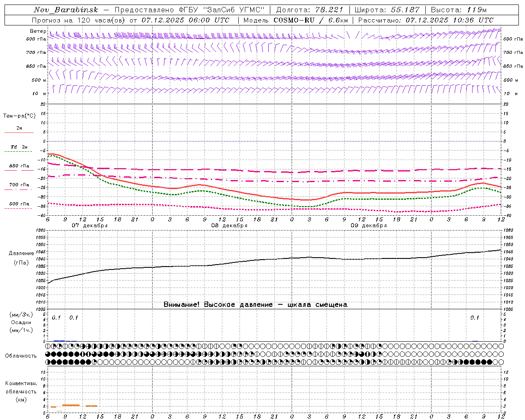Click the '07 декабря' date label
The height and width of the screenshot is (420, 525).
[x=90, y=226]
